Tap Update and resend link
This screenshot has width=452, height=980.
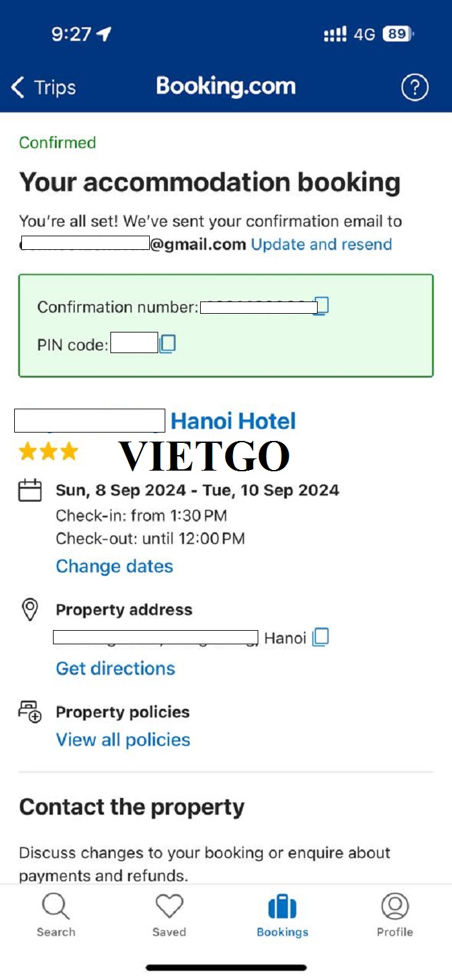tap(322, 244)
